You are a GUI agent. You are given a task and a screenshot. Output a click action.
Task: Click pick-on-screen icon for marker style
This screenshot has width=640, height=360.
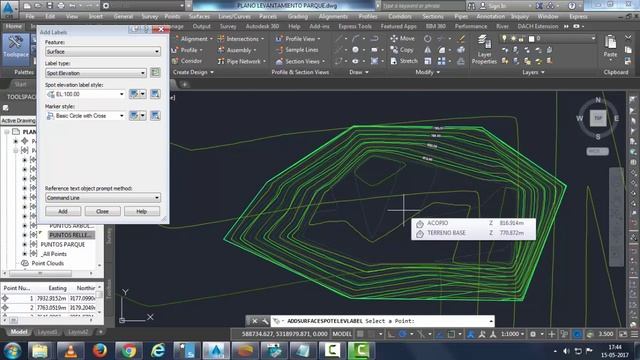[x=155, y=116]
